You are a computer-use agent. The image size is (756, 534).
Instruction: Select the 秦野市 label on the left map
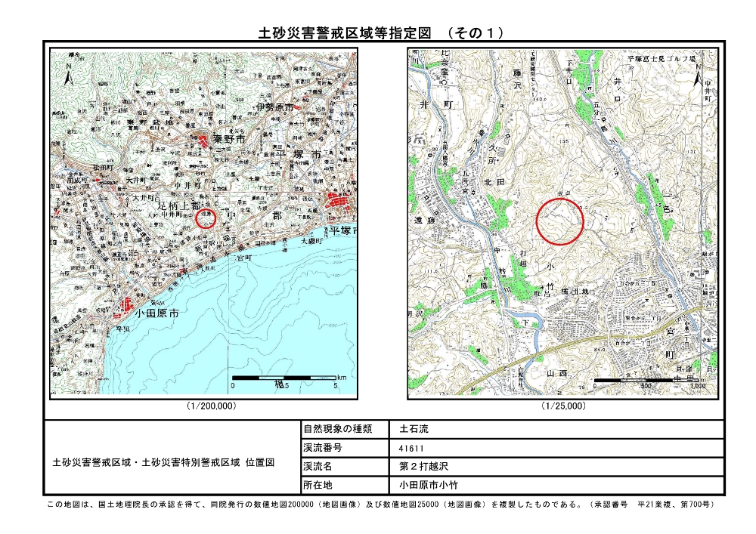point(226,139)
